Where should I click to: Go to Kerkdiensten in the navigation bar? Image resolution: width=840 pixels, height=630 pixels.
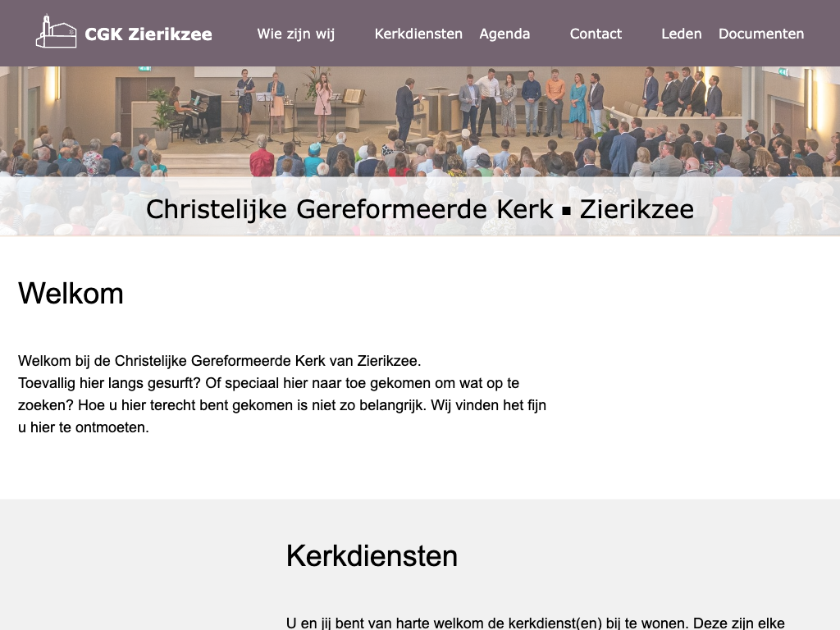(418, 34)
